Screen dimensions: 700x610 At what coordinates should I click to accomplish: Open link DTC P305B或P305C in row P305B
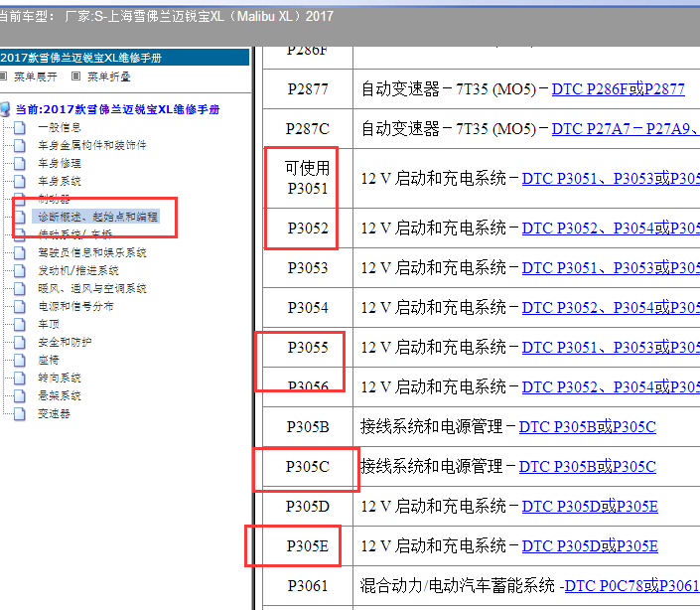(588, 427)
